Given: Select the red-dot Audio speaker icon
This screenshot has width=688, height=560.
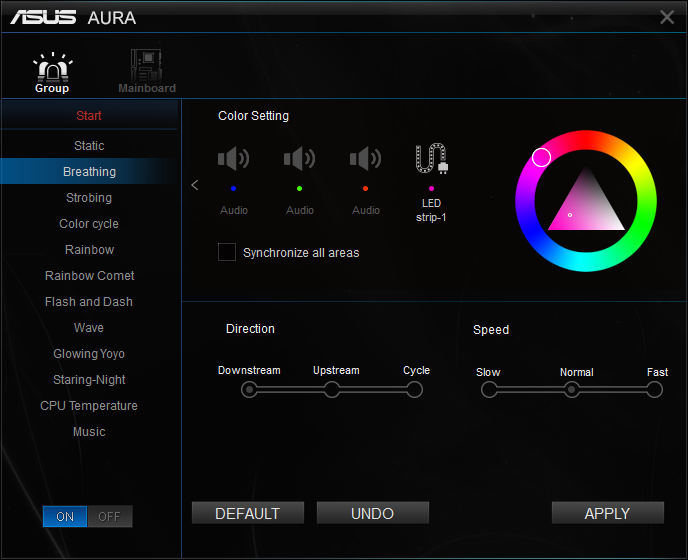Looking at the screenshot, I should tap(366, 158).
